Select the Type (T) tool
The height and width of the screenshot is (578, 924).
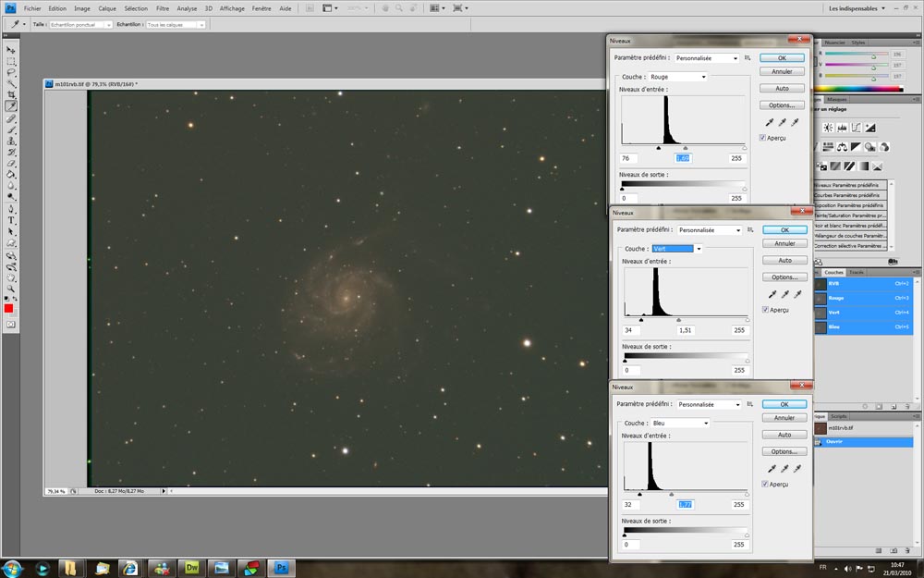pos(11,221)
